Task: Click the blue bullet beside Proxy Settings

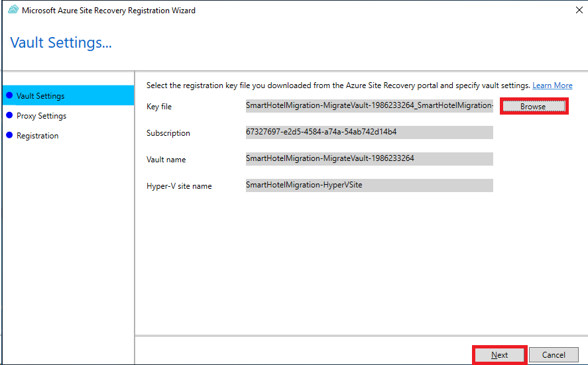Action: pyautogui.click(x=9, y=115)
